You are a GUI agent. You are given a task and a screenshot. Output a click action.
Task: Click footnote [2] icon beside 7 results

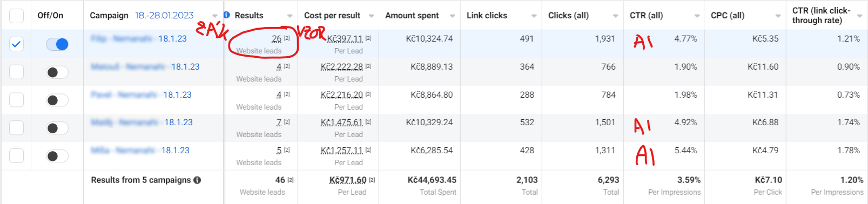coord(287,122)
